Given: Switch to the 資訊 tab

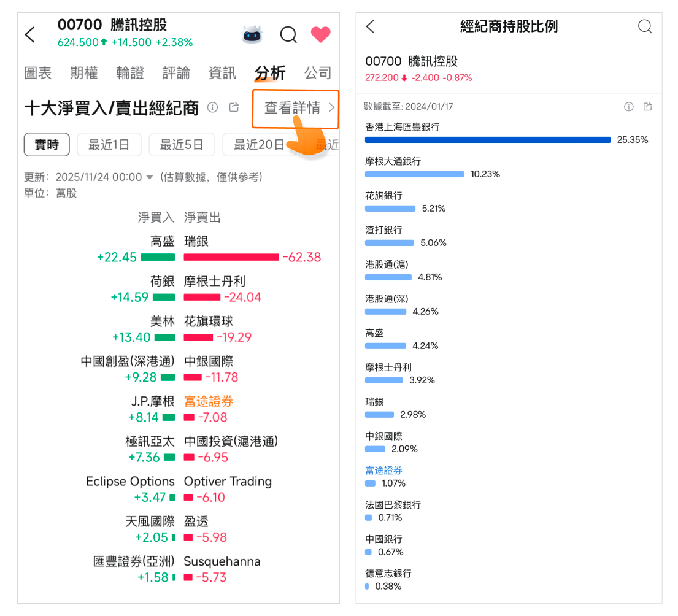Looking at the screenshot, I should pos(222,73).
